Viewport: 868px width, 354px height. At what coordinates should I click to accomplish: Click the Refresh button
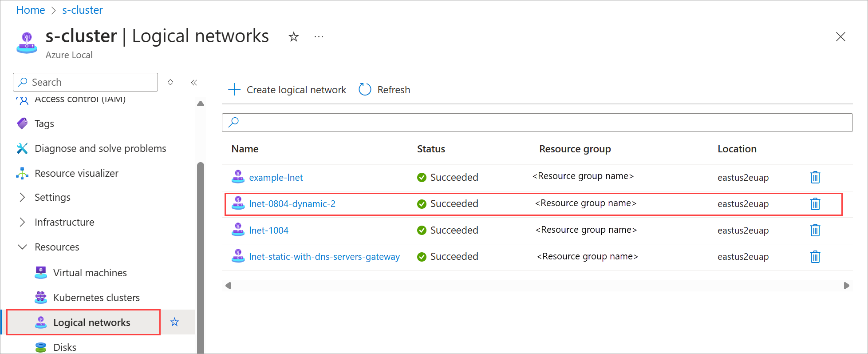click(384, 90)
